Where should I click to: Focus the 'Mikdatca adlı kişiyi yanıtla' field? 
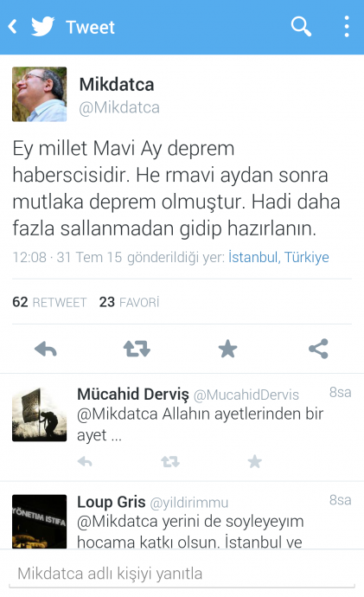[182, 574]
